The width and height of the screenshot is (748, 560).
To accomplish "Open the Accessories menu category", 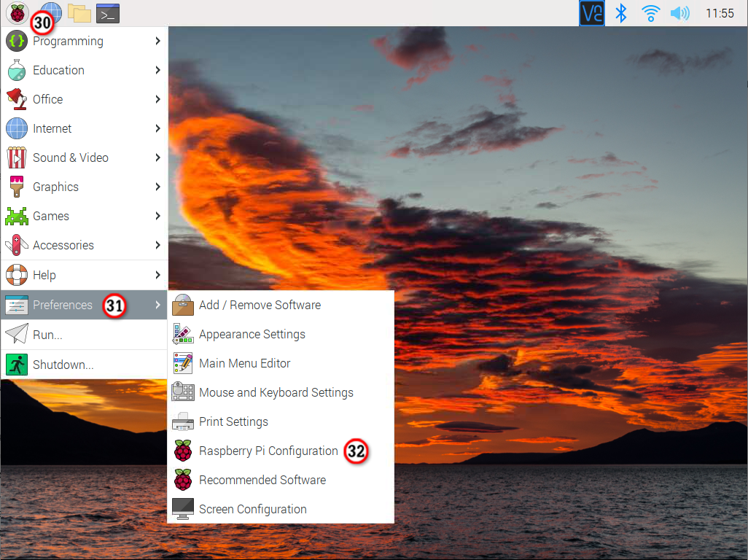I will tap(84, 245).
